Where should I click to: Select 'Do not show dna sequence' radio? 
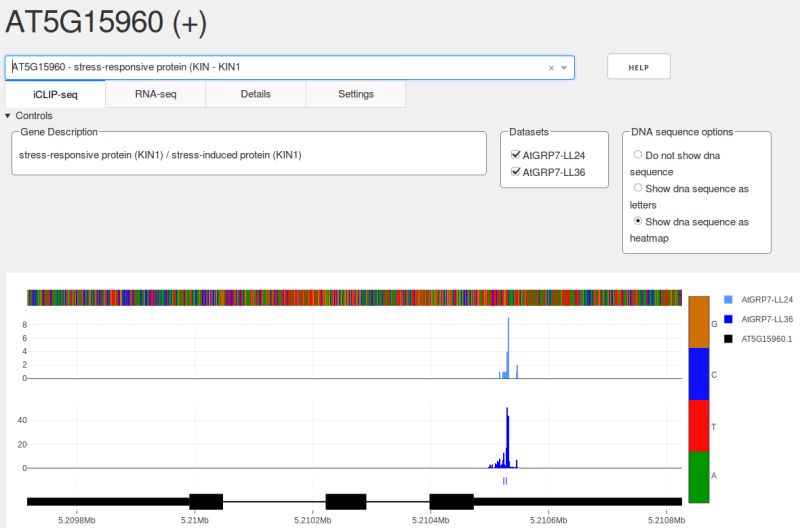point(638,154)
